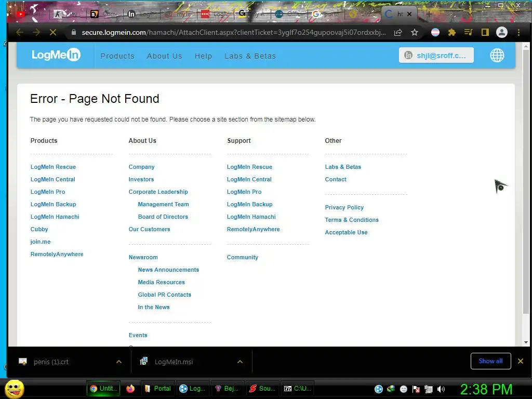Click the LogMeIn tray icon
The width and height of the screenshot is (532, 399).
379,389
